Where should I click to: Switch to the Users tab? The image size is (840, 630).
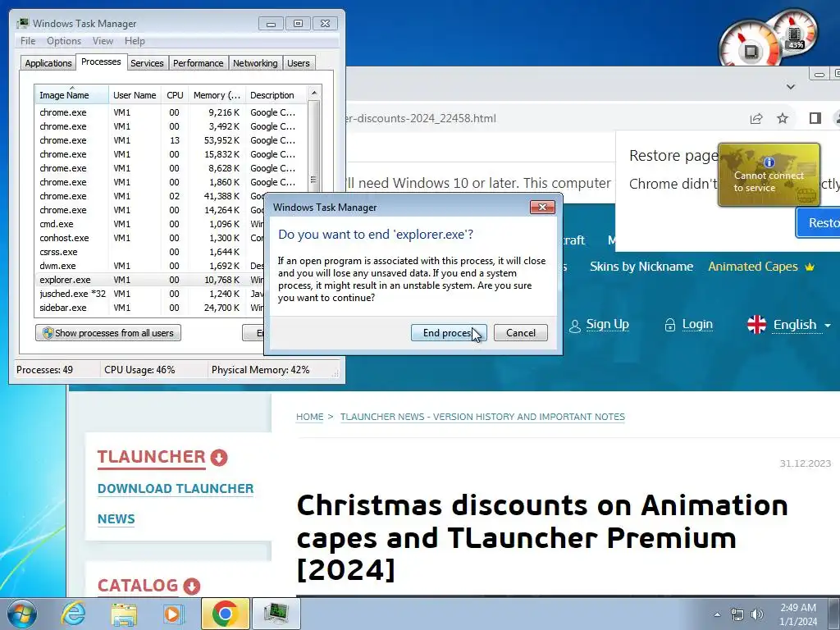(299, 63)
